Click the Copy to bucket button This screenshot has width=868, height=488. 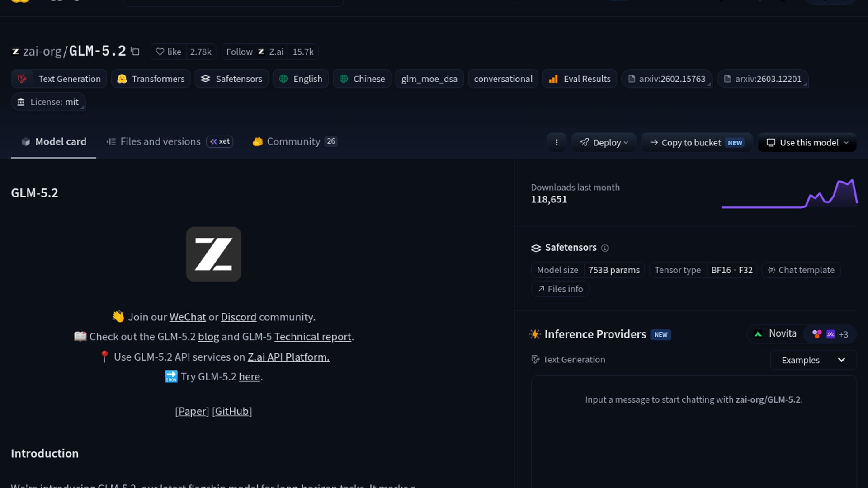[697, 143]
